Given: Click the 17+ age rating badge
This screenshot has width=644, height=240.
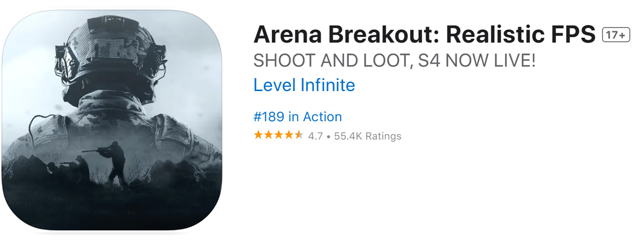Looking at the screenshot, I should coord(616,35).
